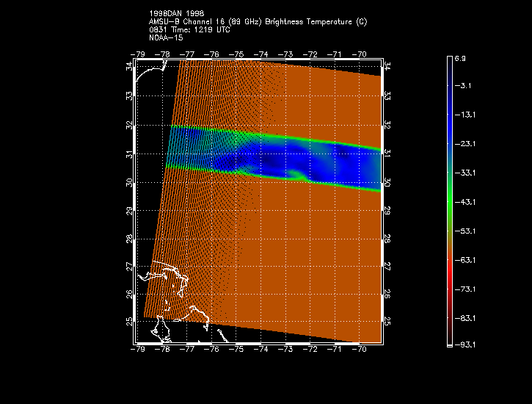This screenshot has height=404, width=532.
Task: Click the '1998DAN 1998' title line
Action: [176, 13]
